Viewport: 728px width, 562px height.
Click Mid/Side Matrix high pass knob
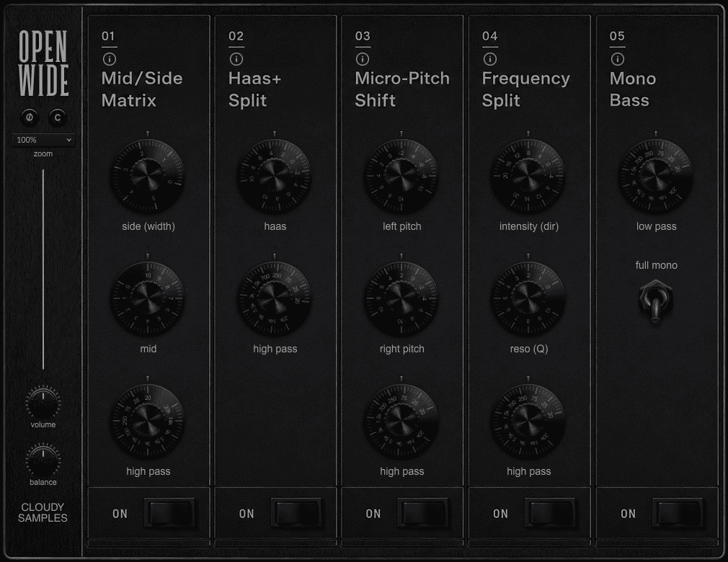pos(148,421)
